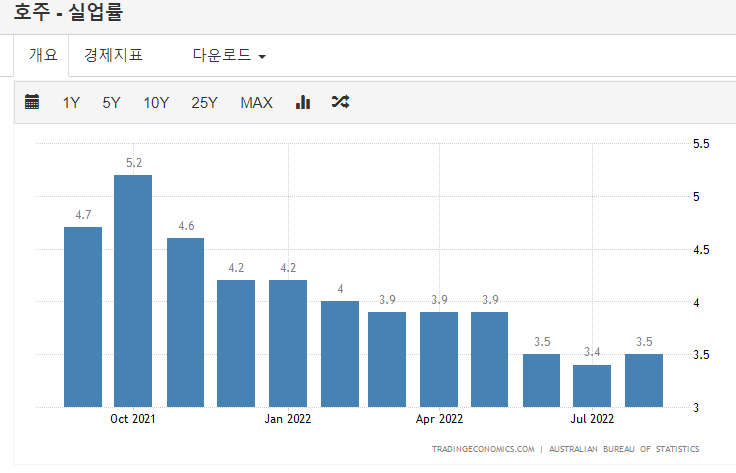Open the 다운로드 dropdown menu
Viewport: 736px width, 473px height.
click(x=229, y=55)
